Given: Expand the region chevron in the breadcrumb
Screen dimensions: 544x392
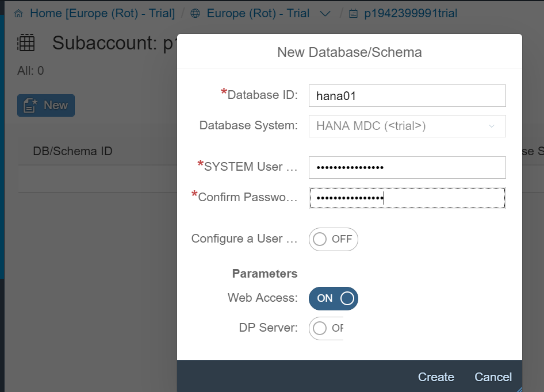Looking at the screenshot, I should pyautogui.click(x=325, y=13).
